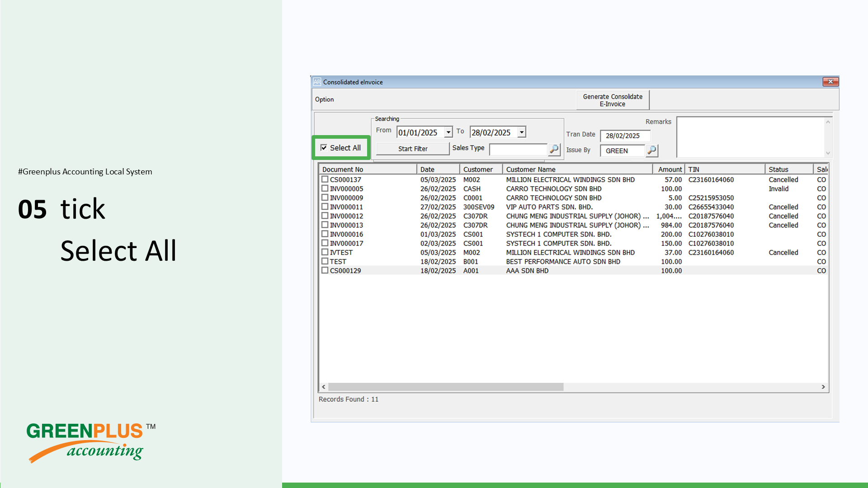Click the Issue By lookup magnifier icon
Image resolution: width=868 pixels, height=488 pixels.
click(x=651, y=150)
